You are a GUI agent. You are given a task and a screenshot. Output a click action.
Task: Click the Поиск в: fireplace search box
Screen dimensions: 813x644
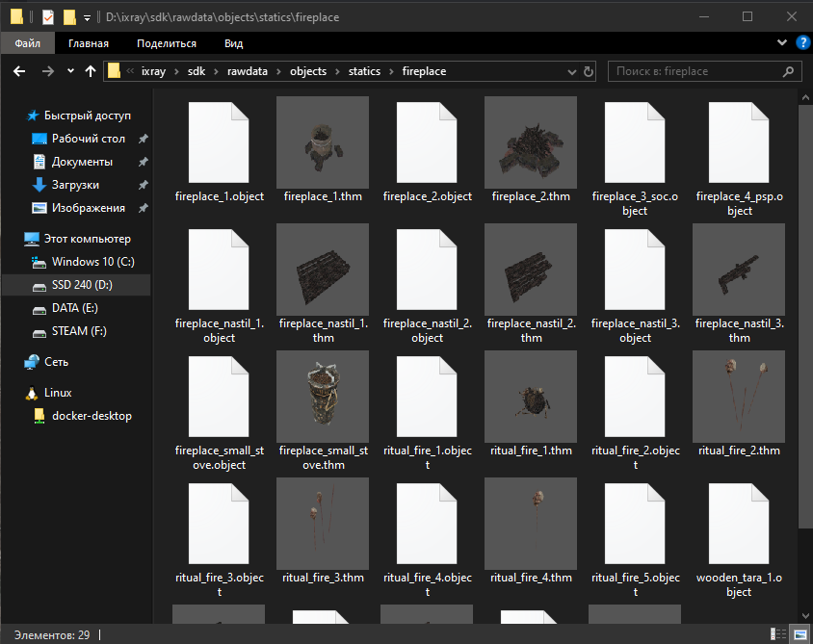(705, 71)
